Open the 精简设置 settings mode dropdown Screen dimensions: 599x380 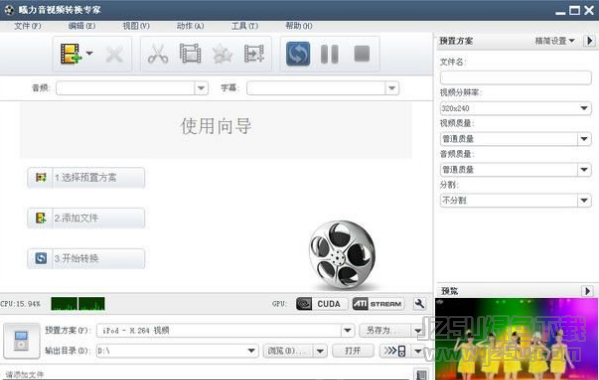pyautogui.click(x=555, y=41)
